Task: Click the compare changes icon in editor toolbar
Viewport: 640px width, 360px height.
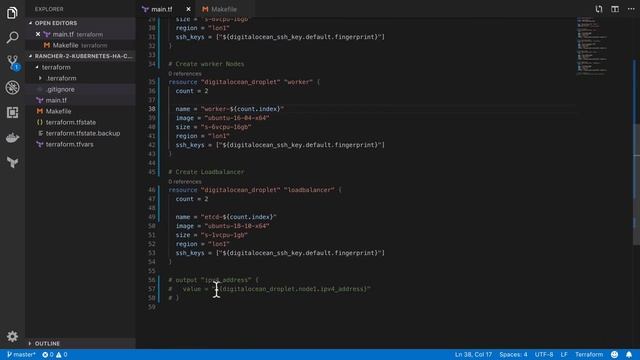Action: tap(598, 9)
